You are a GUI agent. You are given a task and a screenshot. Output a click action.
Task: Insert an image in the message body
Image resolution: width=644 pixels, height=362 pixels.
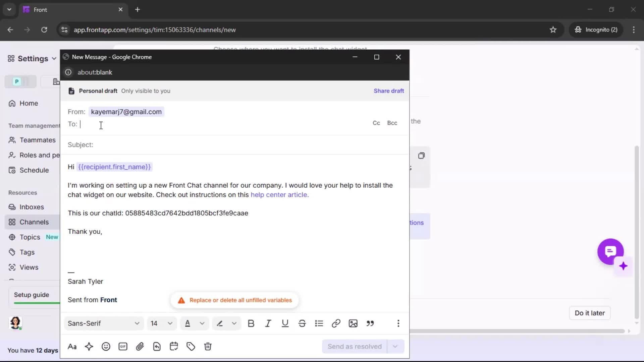click(353, 323)
